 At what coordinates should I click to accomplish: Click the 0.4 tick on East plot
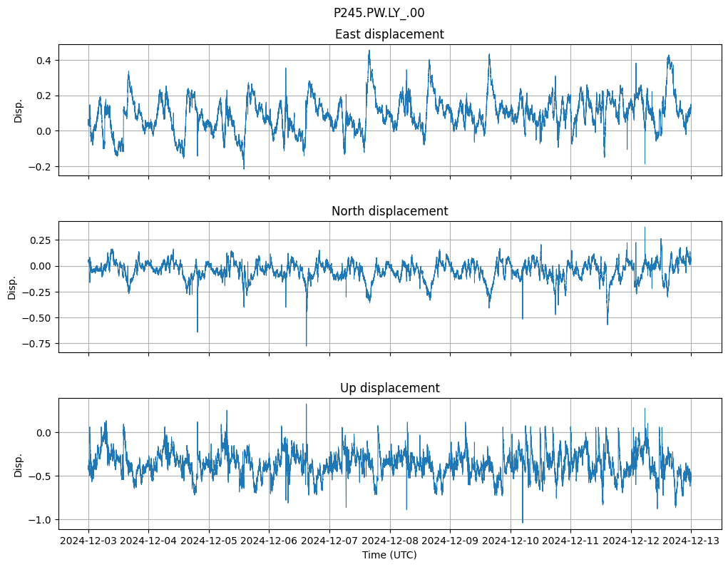pyautogui.click(x=43, y=60)
